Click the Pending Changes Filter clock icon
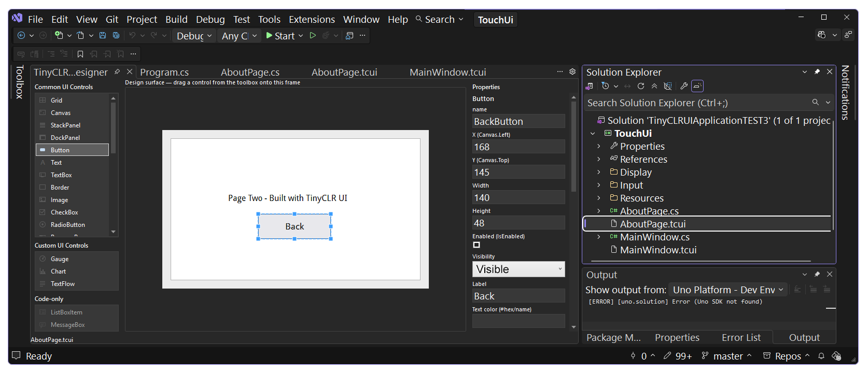The height and width of the screenshot is (373, 868). pos(605,86)
